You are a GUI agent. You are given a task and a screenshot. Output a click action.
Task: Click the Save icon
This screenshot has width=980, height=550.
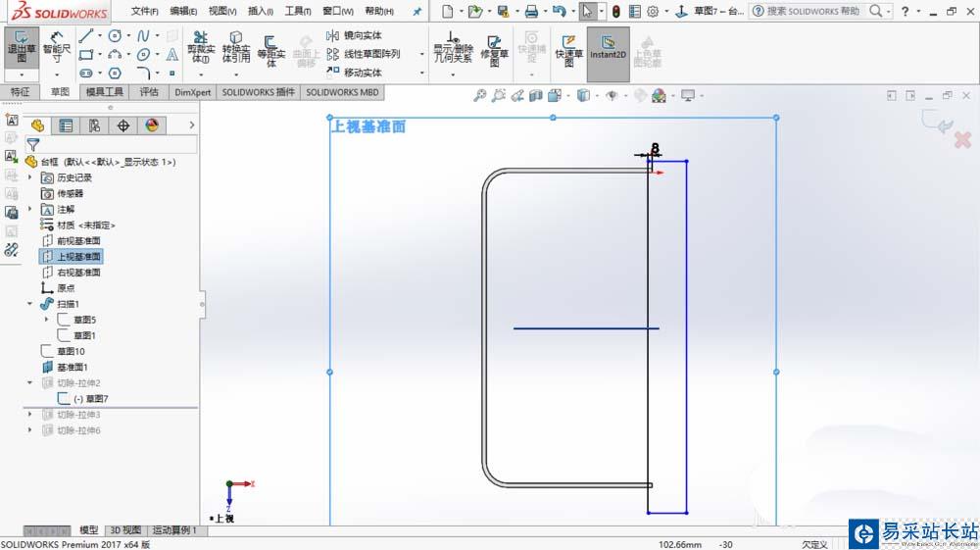click(503, 11)
